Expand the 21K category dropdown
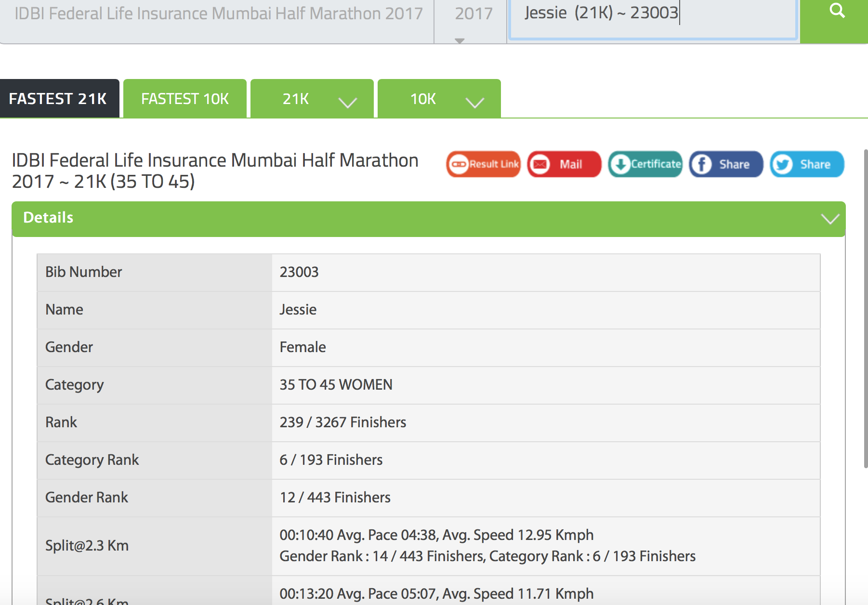 coord(312,98)
